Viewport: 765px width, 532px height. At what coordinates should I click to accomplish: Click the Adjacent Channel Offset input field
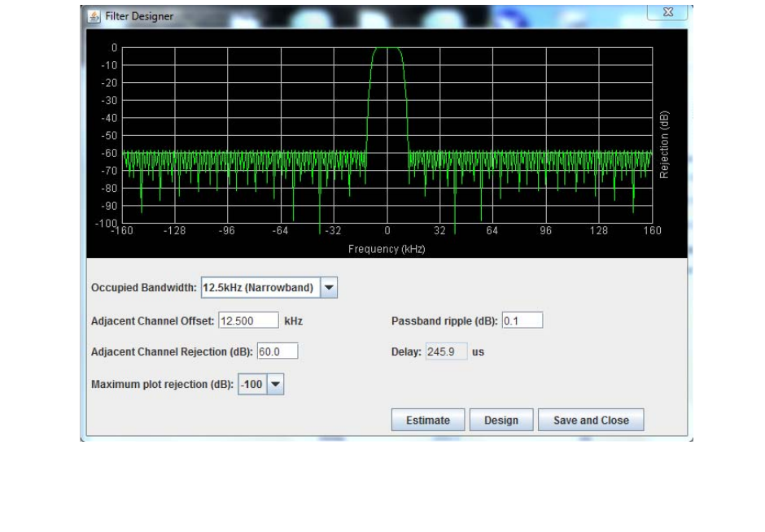tap(248, 321)
